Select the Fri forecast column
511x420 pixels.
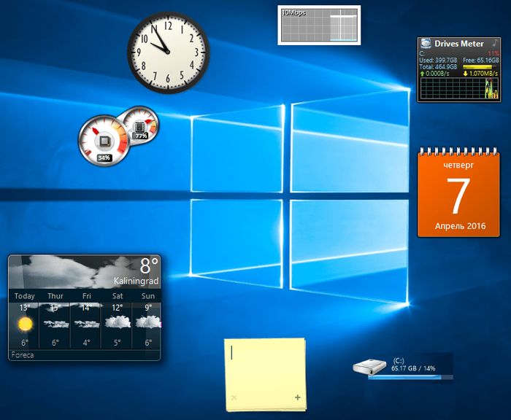(87, 321)
